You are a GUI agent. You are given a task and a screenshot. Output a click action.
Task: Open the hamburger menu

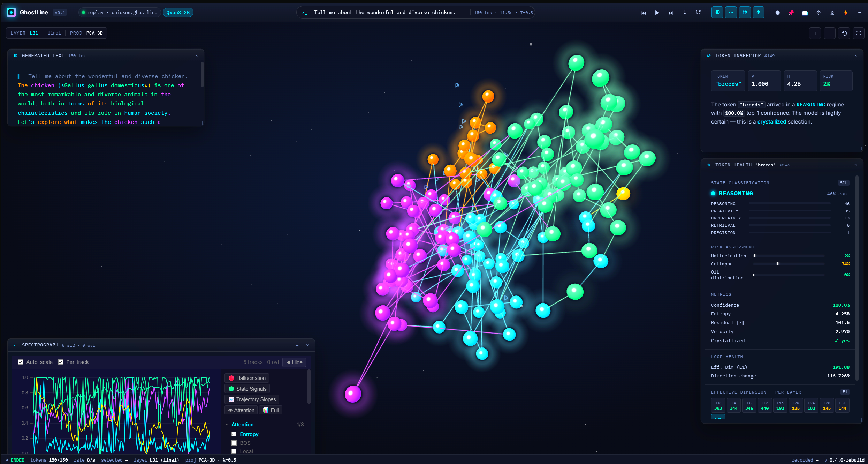(859, 13)
